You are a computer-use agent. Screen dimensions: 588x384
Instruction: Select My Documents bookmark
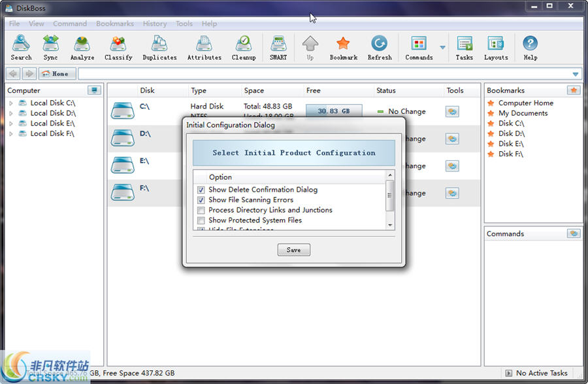pos(523,113)
